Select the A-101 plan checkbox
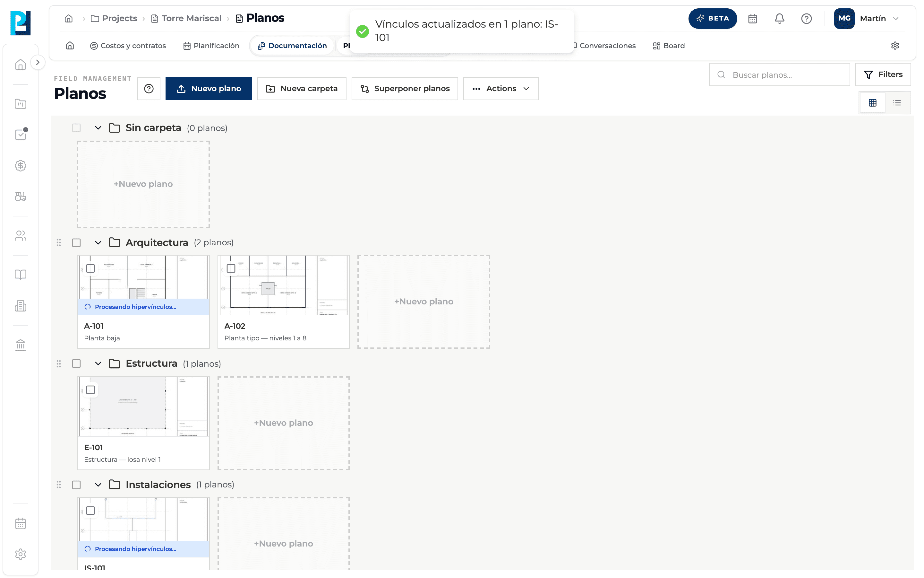924x578 pixels. click(90, 268)
